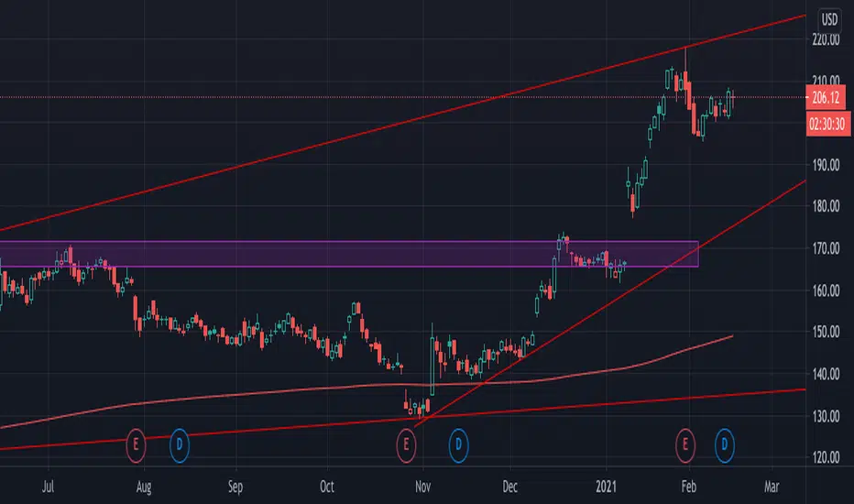
Task: Click the Feb label on time axis
Action: pos(689,487)
